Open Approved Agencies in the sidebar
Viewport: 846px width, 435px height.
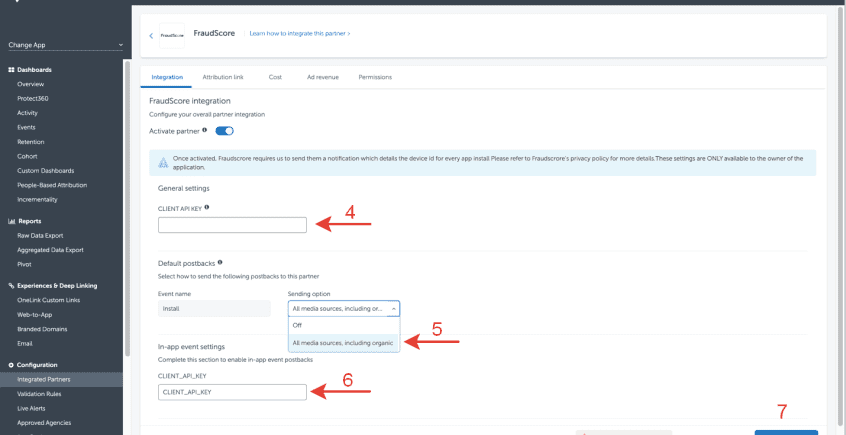(x=44, y=423)
